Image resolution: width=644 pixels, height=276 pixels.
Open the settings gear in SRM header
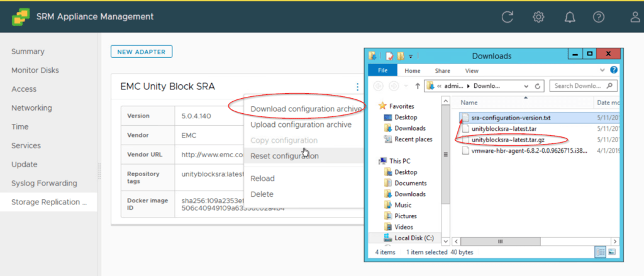click(538, 17)
